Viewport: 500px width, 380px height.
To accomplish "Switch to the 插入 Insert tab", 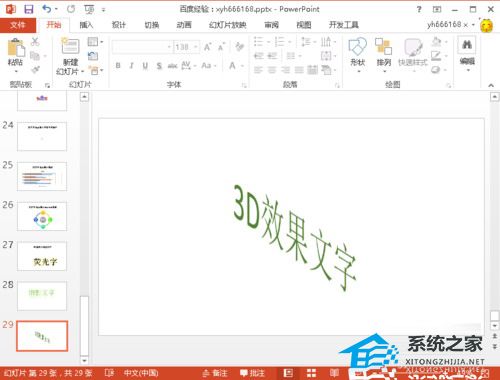I will (x=86, y=25).
